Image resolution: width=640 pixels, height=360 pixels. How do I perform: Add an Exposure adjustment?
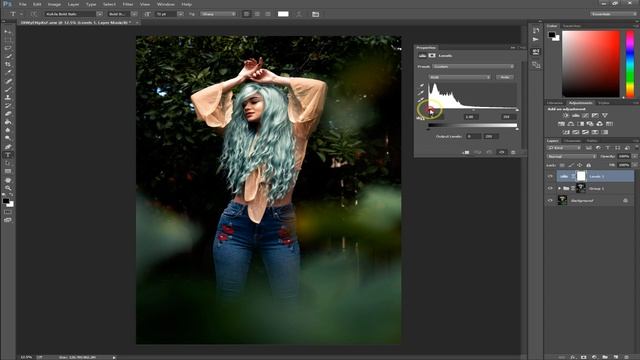[x=595, y=116]
